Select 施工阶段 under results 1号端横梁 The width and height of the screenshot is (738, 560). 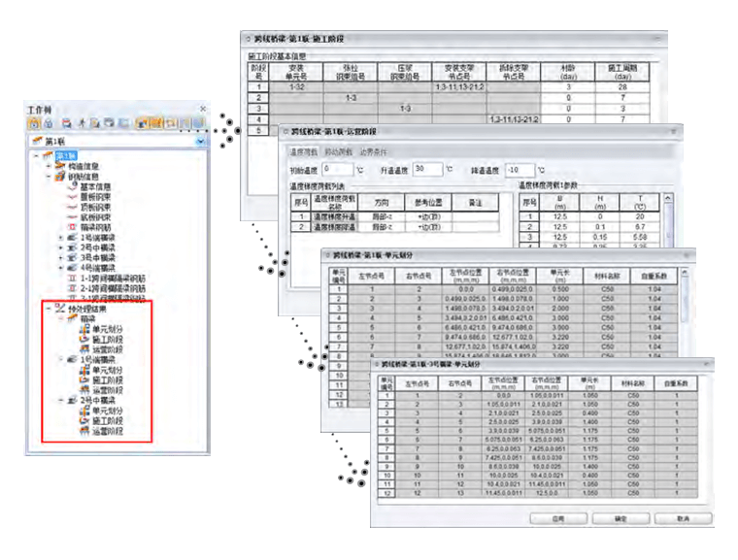(108, 380)
